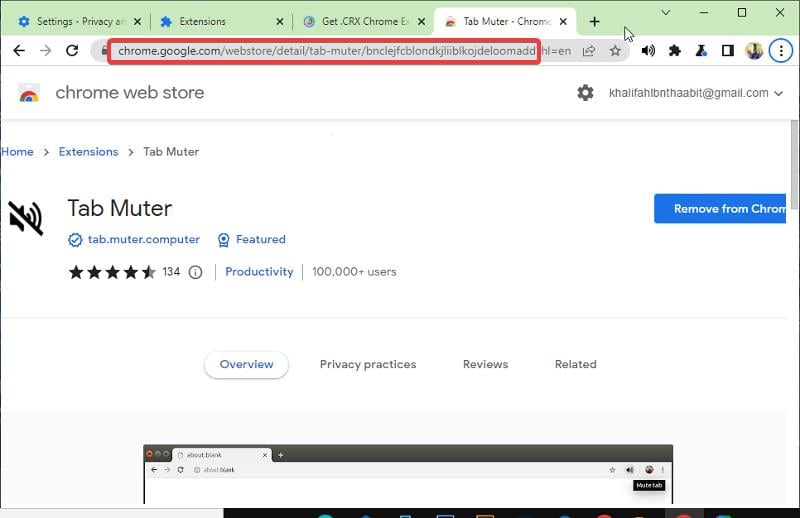Bookmark this page with the star icon

pos(615,51)
